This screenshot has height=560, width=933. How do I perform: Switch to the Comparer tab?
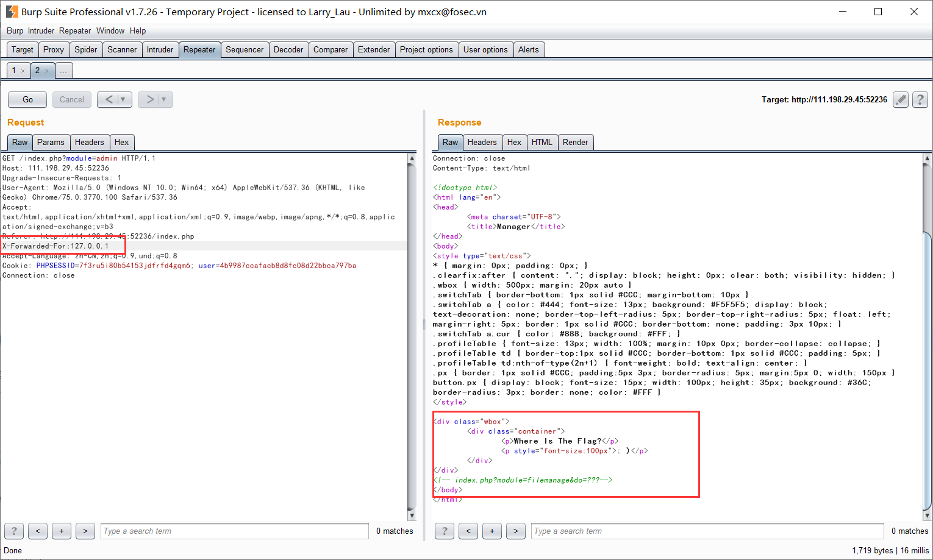click(331, 49)
